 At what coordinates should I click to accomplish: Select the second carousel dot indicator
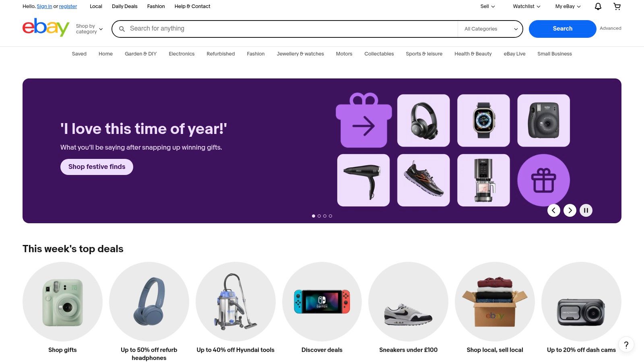(319, 216)
